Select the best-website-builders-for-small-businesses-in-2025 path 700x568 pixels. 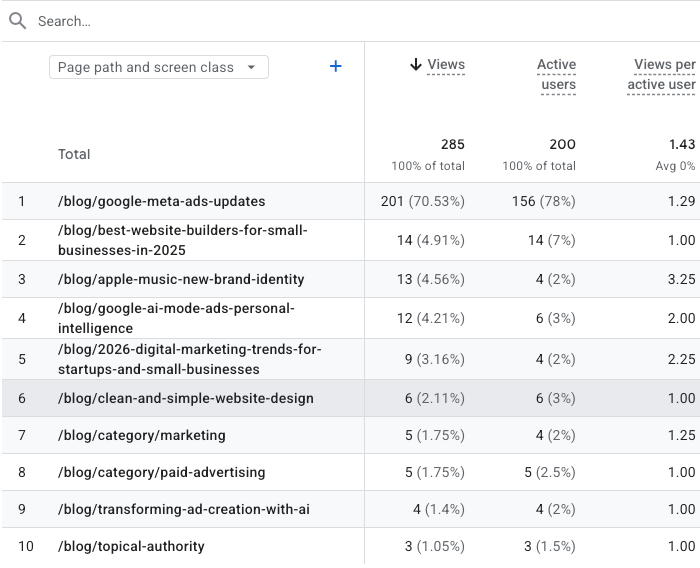[183, 240]
